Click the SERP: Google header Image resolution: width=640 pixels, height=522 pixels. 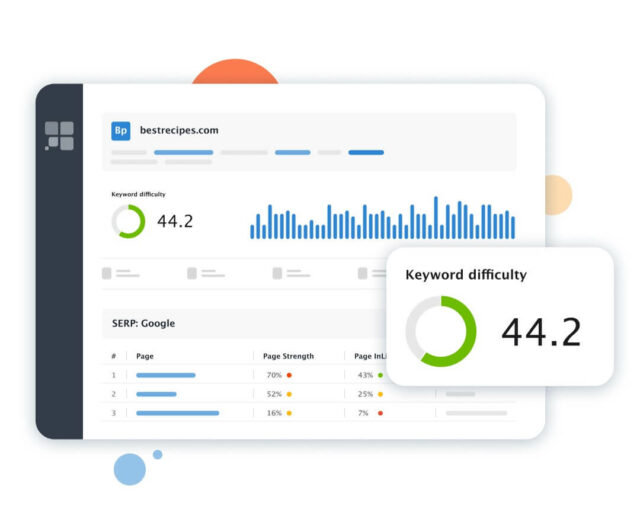(x=143, y=323)
